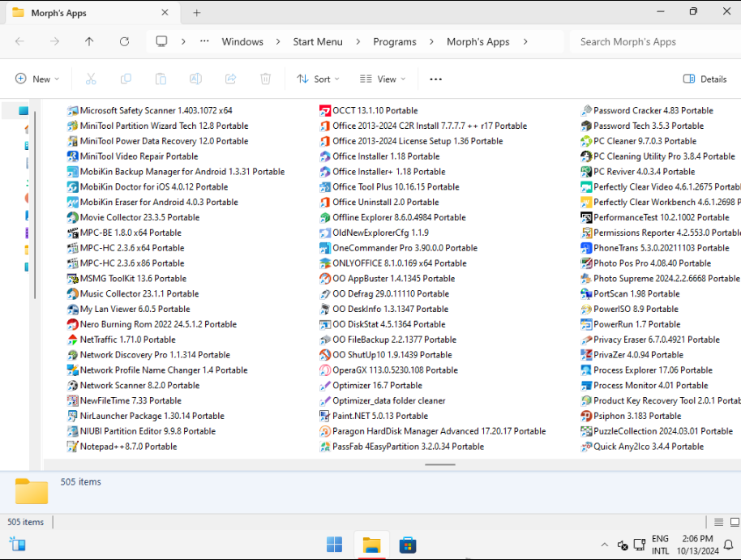741x560 pixels.
Task: Open the Windows Start button
Action: tap(335, 545)
